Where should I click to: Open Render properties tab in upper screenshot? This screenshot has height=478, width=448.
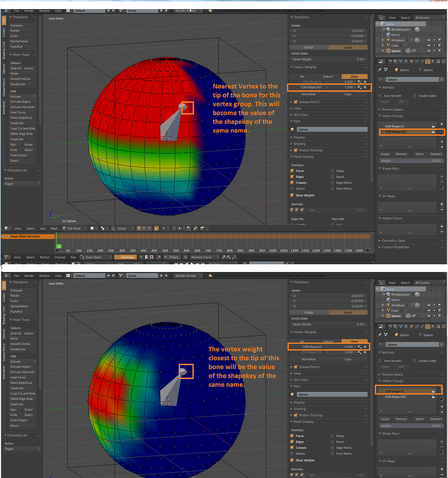[x=390, y=61]
